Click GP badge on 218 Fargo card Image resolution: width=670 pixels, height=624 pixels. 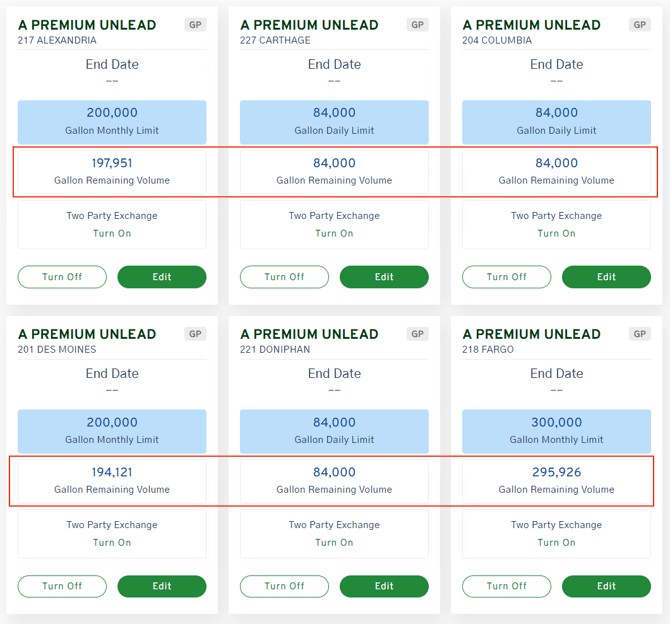coord(640,334)
